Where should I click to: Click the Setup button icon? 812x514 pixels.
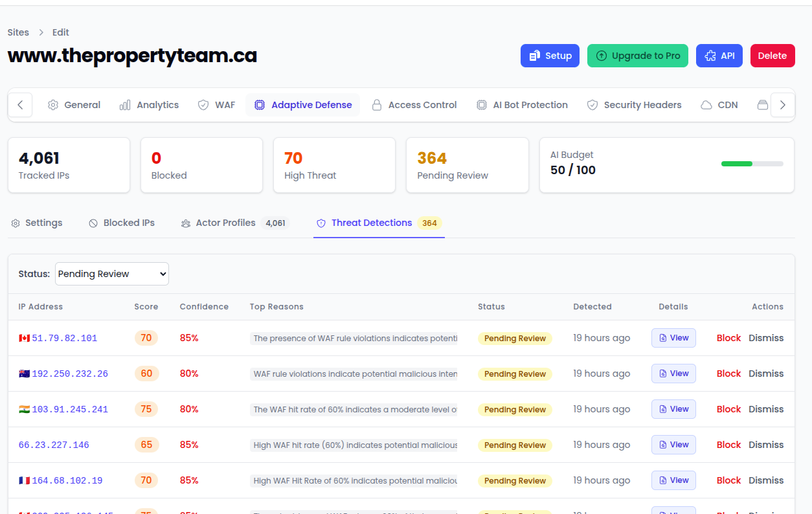click(535, 56)
